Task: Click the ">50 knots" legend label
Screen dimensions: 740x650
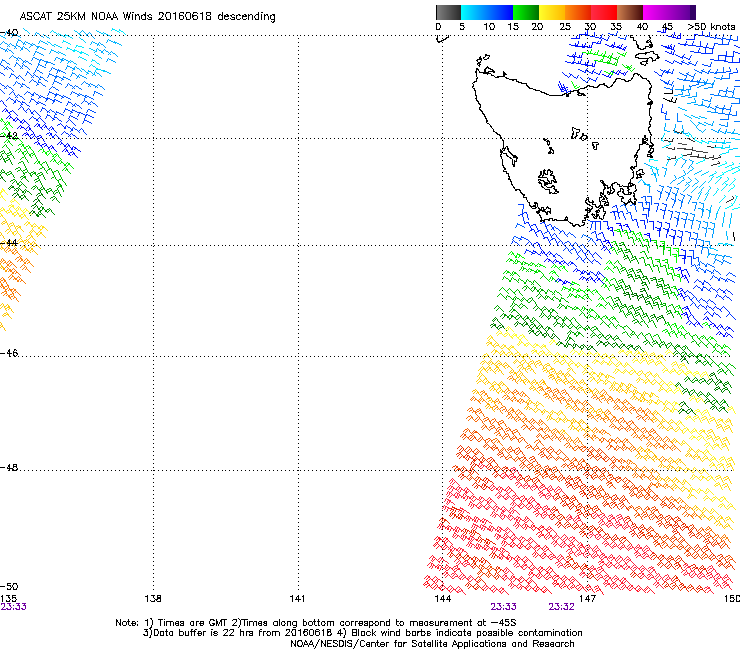Action: tap(711, 27)
